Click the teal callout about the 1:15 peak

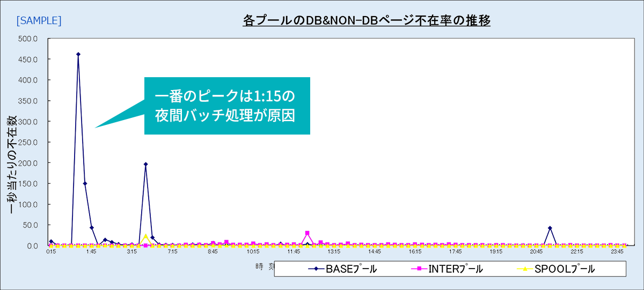click(227, 106)
